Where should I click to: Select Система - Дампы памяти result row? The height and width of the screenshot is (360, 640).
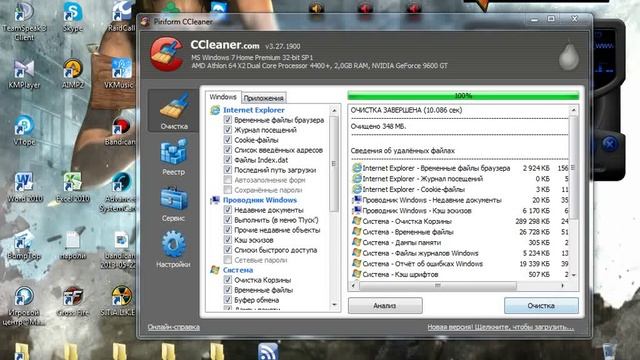460,242
